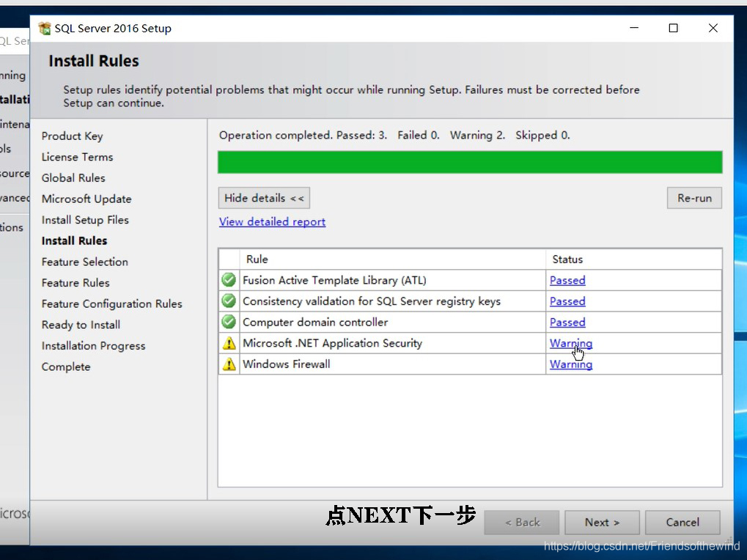Screen dimensions: 747x560
Task: Select the Feature Rules step
Action: click(x=76, y=283)
